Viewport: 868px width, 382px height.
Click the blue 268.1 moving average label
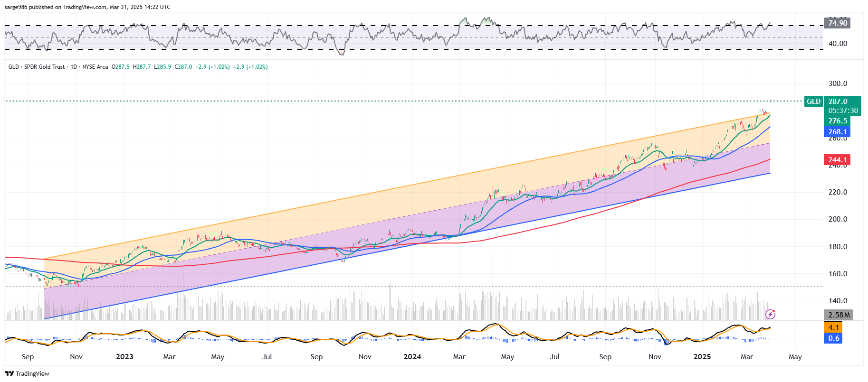(x=837, y=132)
